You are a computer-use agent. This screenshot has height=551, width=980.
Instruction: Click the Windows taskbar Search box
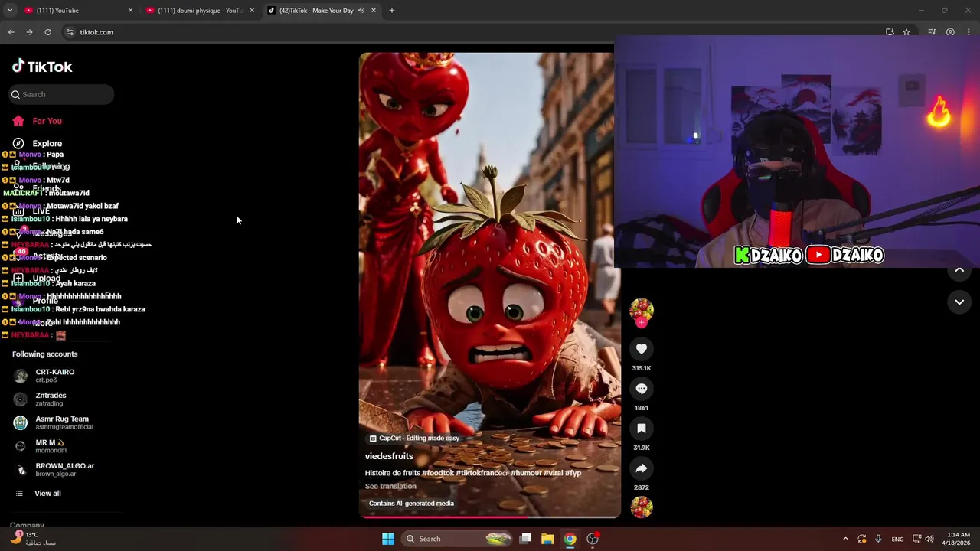tap(456, 539)
